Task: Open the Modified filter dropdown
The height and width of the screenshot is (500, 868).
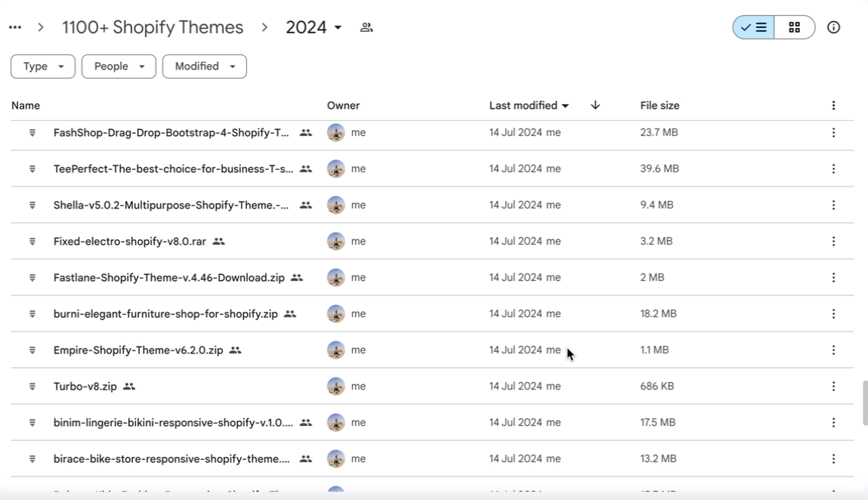Action: [204, 66]
